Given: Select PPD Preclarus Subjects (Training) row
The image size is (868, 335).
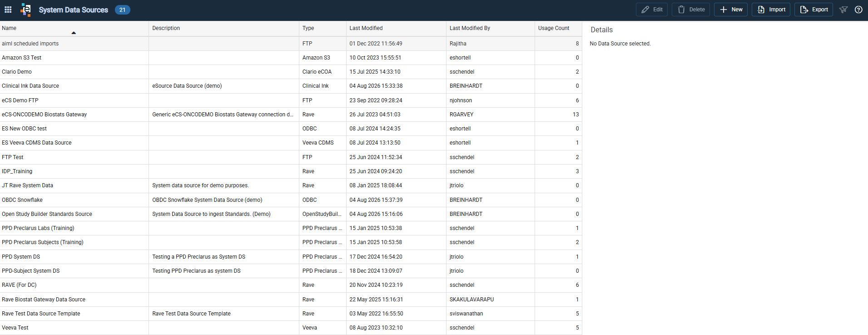Looking at the screenshot, I should coord(291,242).
